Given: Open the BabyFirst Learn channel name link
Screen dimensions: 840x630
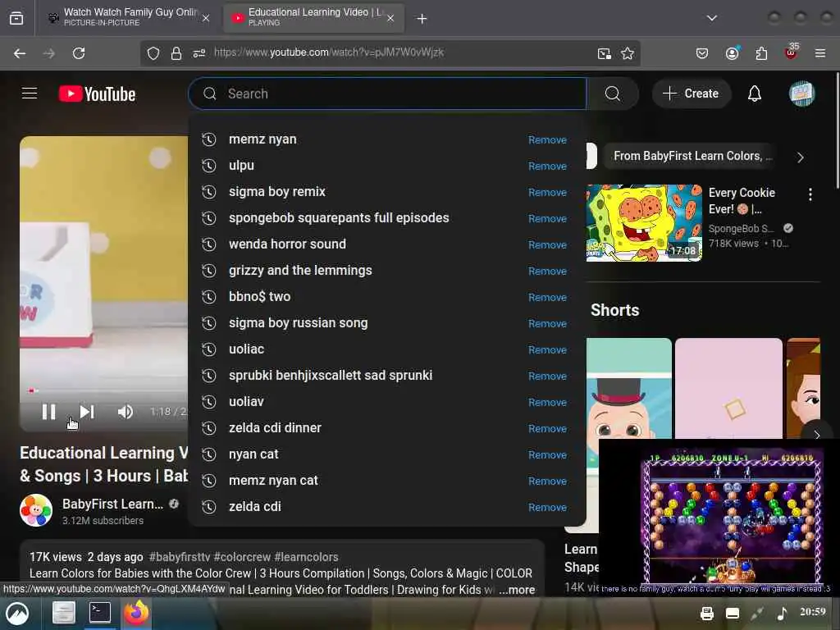Looking at the screenshot, I should pos(112,504).
